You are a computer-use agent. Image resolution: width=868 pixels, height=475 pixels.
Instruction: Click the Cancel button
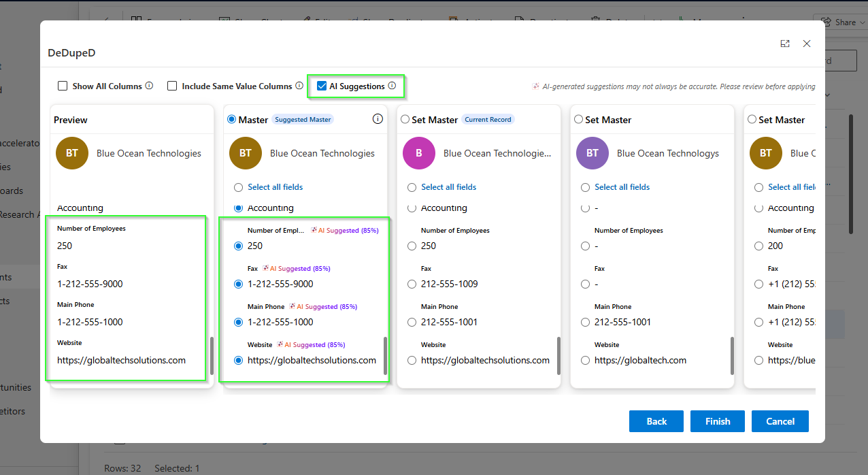[780, 421]
